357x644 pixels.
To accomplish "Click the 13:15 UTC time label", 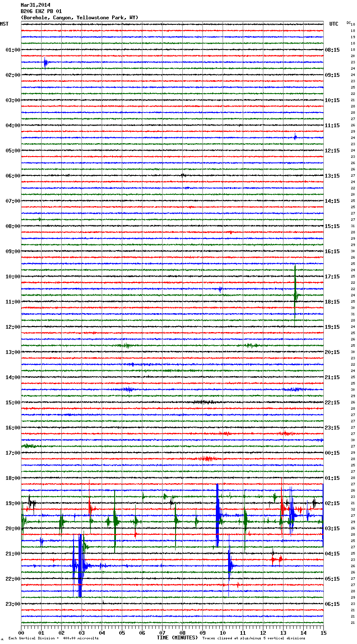I will pos(332,176).
